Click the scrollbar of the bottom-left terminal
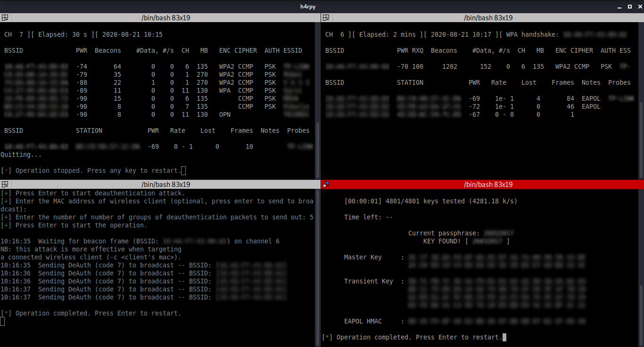 pyautogui.click(x=318, y=259)
